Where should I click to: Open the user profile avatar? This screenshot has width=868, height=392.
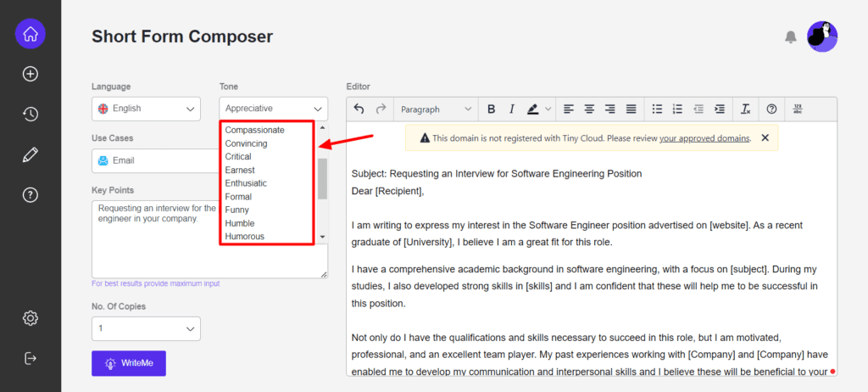tap(822, 36)
